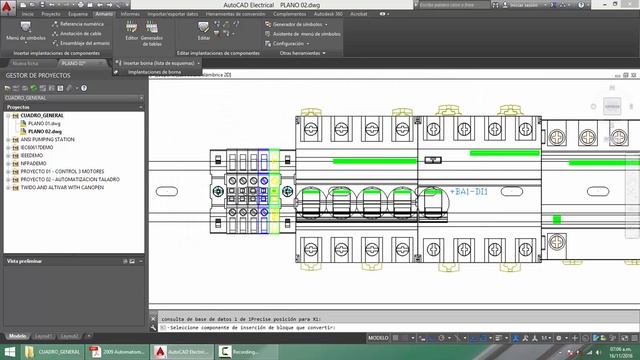This screenshot has height=360, width=640.
Task: Click the command line wrench customize icon
Action: point(153,328)
